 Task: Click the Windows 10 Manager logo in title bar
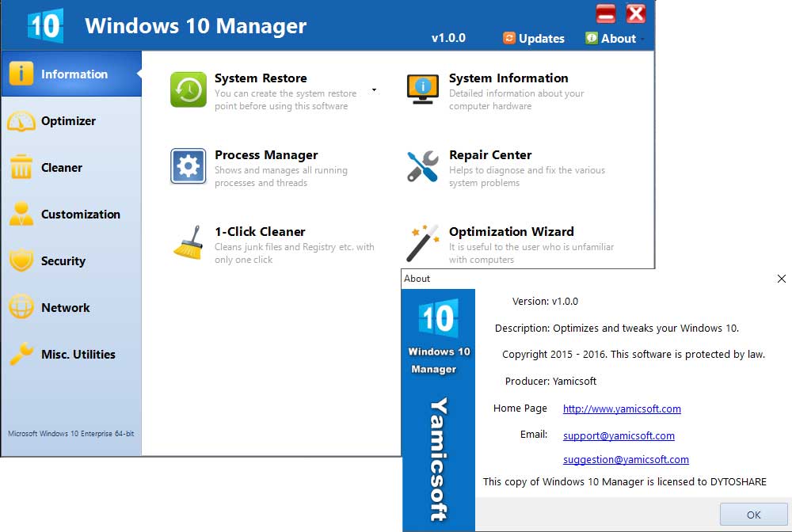pos(45,25)
